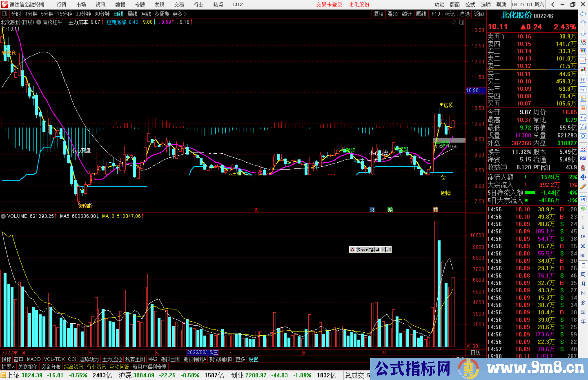The image size is (588, 380).
Task: Click the candlestick chart sidebar icon
Action: click(x=583, y=70)
